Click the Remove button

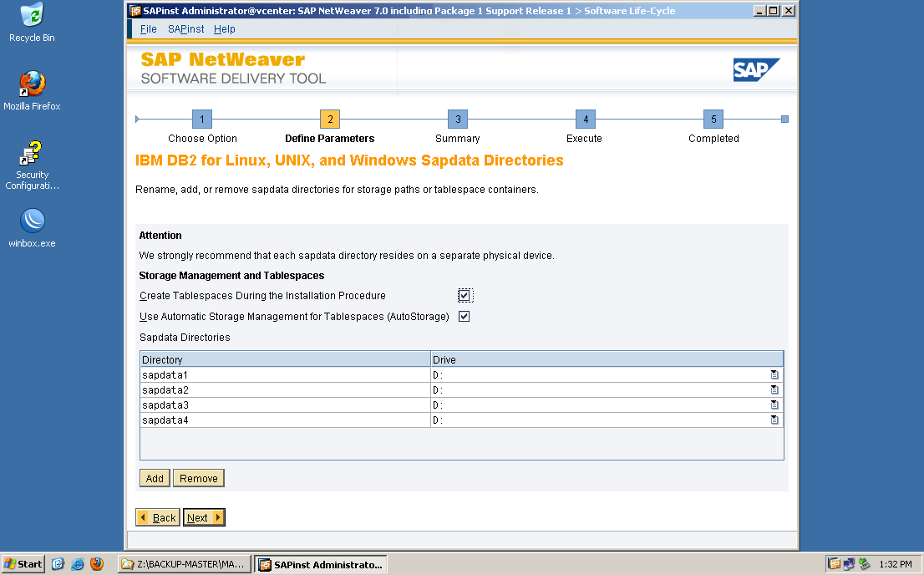(x=199, y=478)
